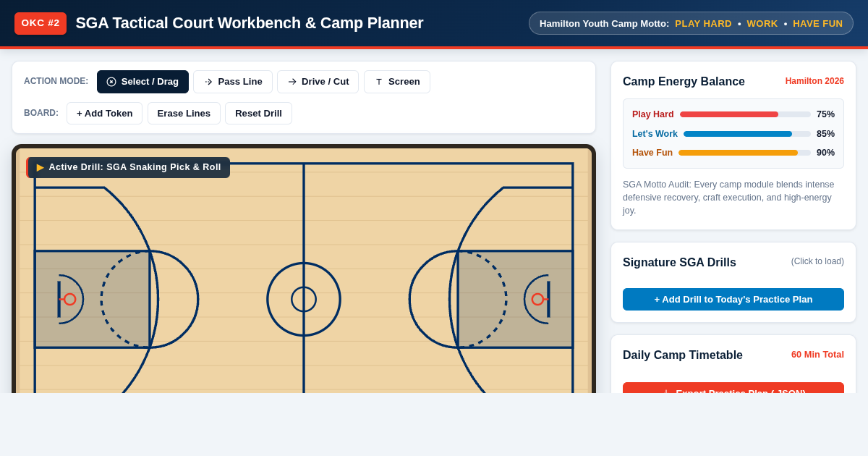Reset the current drill

[x=258, y=113]
